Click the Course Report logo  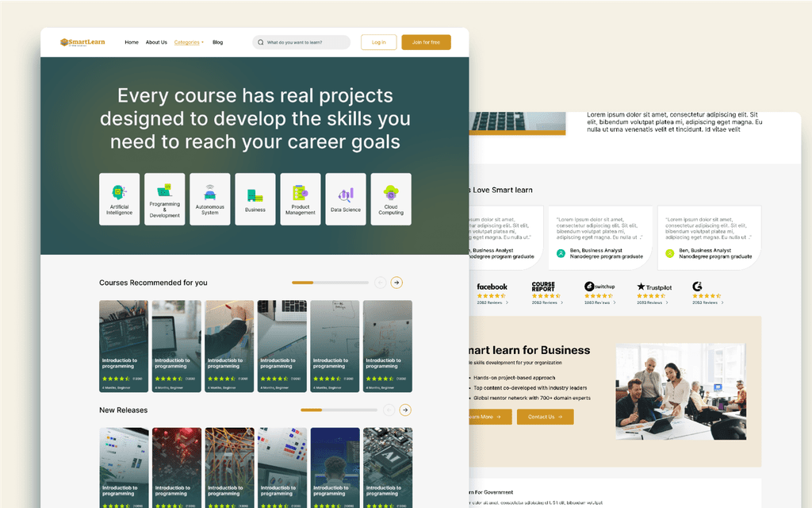coord(543,286)
